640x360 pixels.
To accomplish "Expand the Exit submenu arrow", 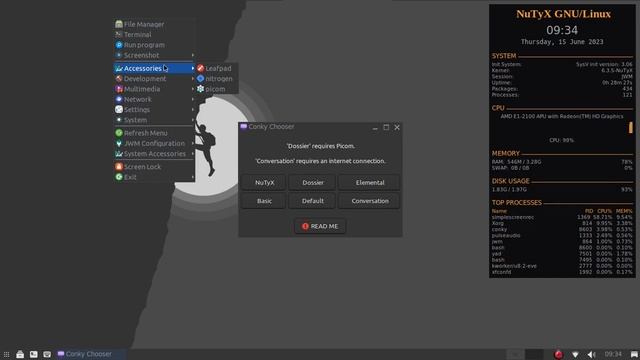I will click(193, 177).
